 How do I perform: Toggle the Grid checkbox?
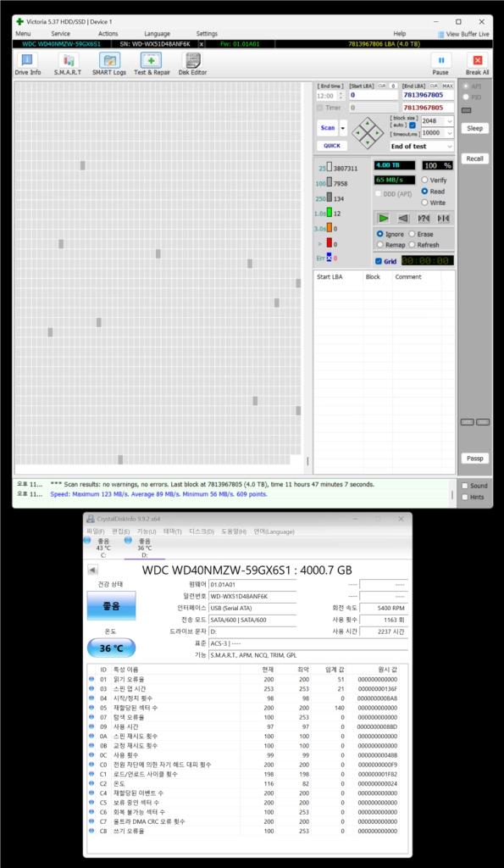pos(379,261)
